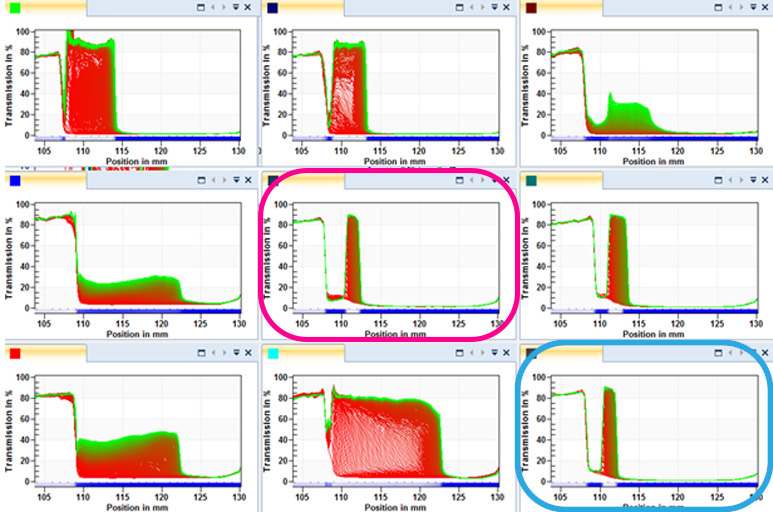Click the left arrow in the navy-swatch panel header
773x512 pixels.
click(471, 7)
